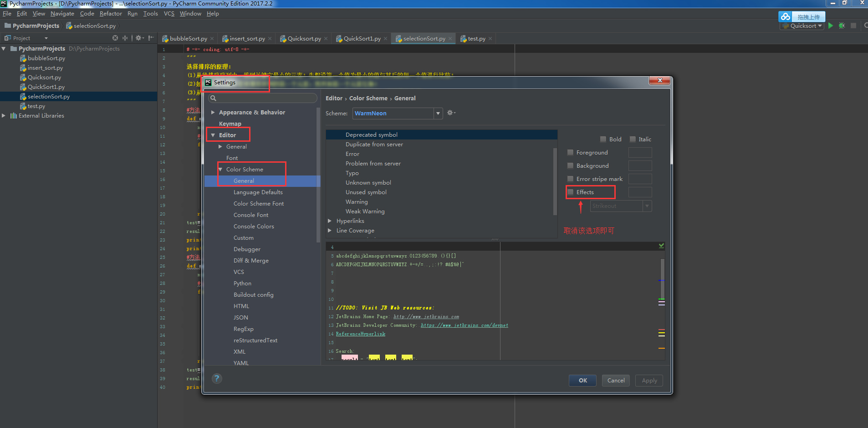Close the Quicksort.py editor tab
Viewport: 868px width, 428px height.
[x=326, y=39]
